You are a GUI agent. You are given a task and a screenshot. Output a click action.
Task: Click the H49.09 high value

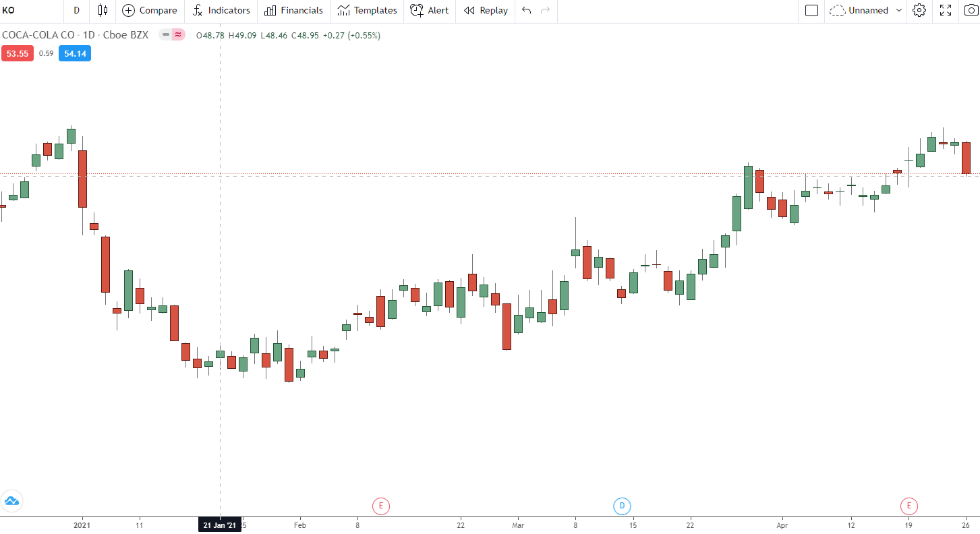click(242, 35)
